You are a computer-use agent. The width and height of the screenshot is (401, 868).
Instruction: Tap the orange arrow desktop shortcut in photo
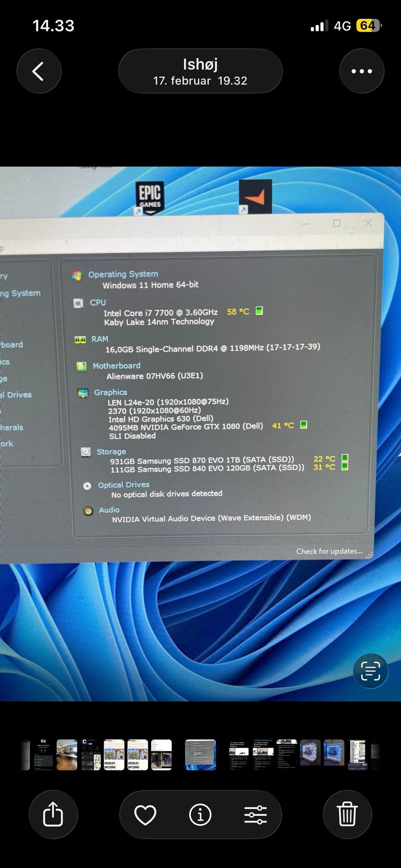255,197
